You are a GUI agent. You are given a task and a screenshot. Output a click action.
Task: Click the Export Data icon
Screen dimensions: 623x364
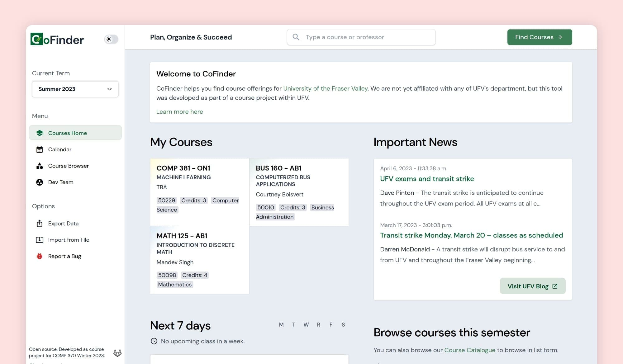pyautogui.click(x=40, y=223)
